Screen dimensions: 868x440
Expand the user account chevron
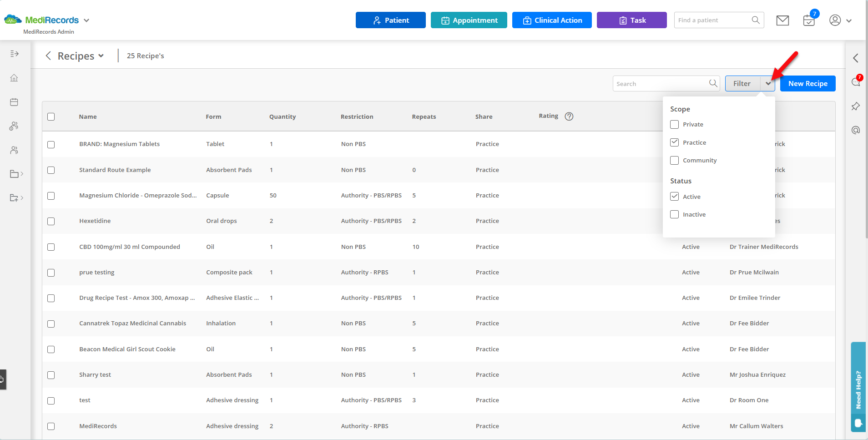click(x=849, y=20)
